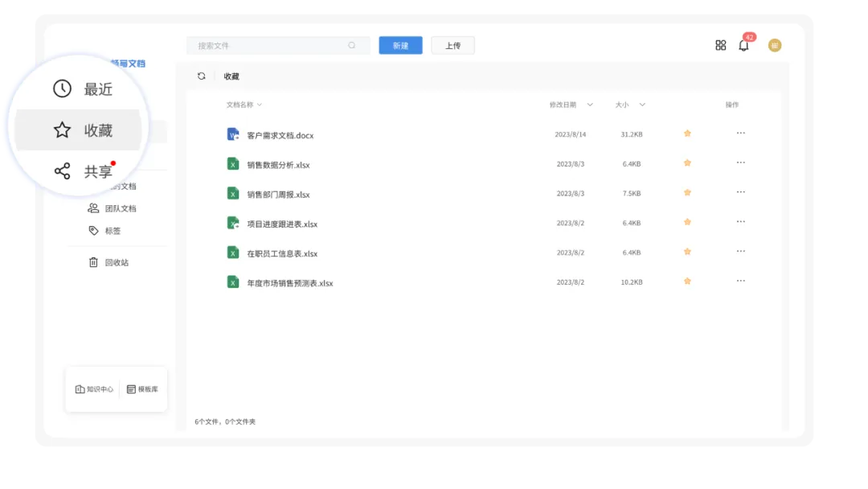Image resolution: width=868 pixels, height=489 pixels.
Task: Open more actions for 销售数据分析.xlsx
Action: pos(741,162)
